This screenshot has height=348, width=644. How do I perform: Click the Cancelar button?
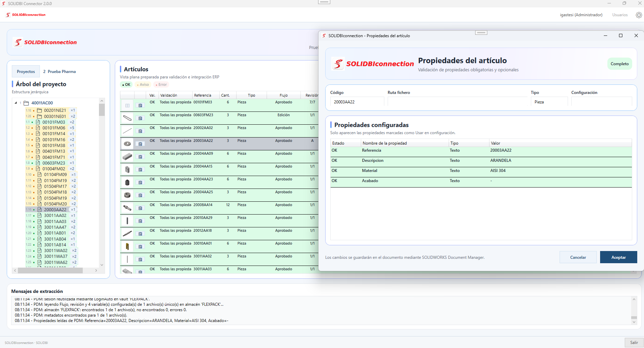point(578,257)
